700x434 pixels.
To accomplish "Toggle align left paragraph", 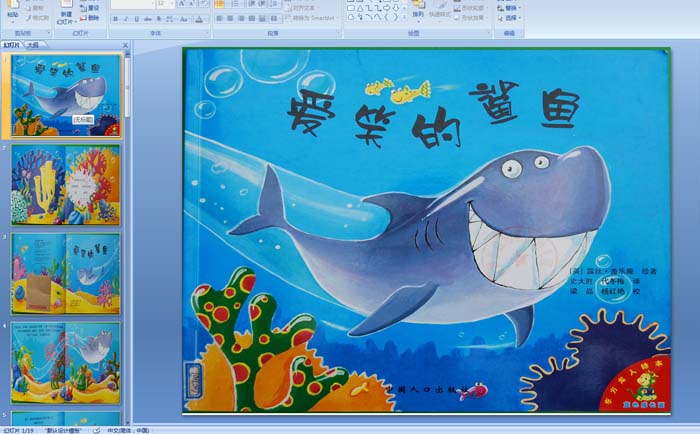I will [x=220, y=18].
